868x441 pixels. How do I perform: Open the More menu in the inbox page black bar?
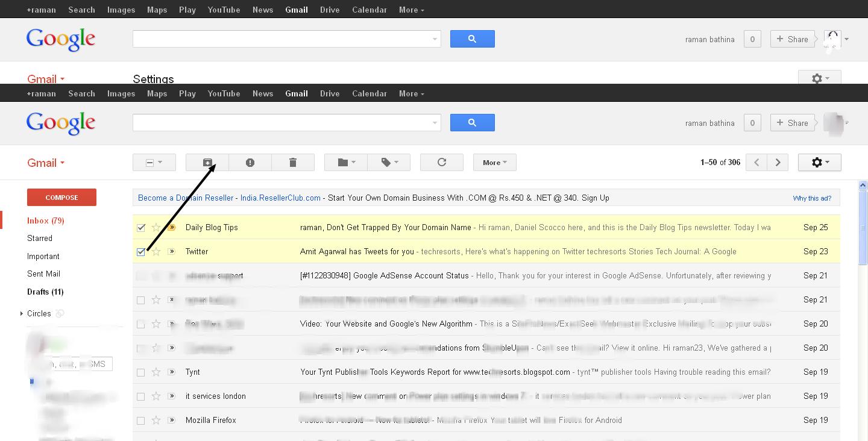412,93
